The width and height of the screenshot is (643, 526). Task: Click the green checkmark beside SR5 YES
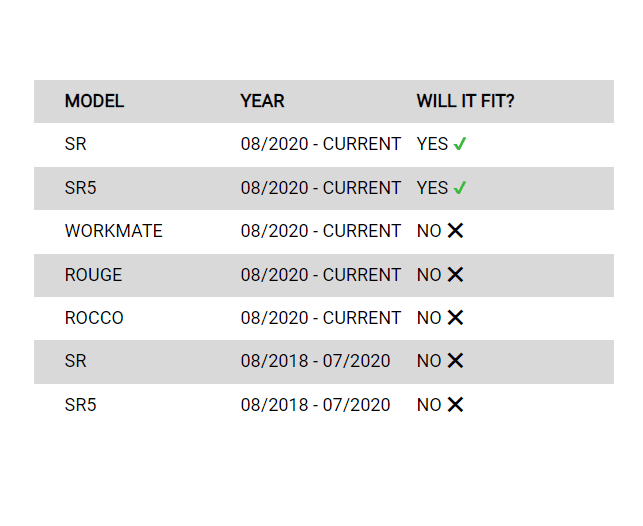(x=460, y=188)
